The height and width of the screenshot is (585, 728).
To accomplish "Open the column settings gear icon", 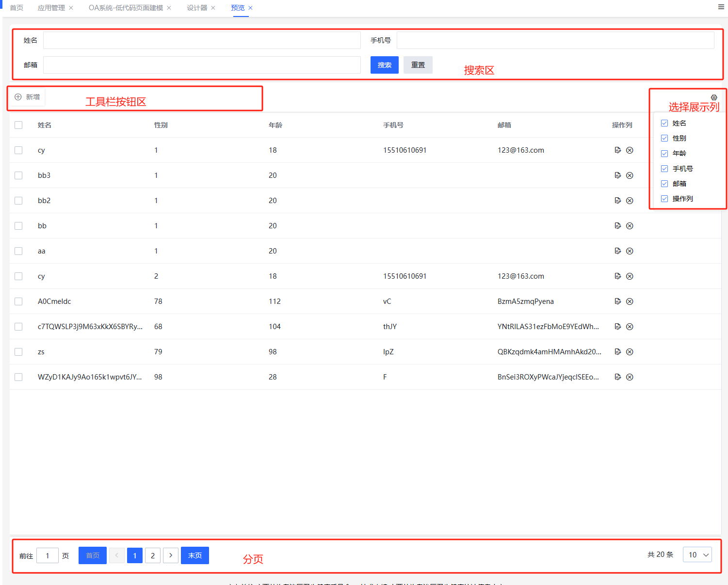I will (x=714, y=97).
